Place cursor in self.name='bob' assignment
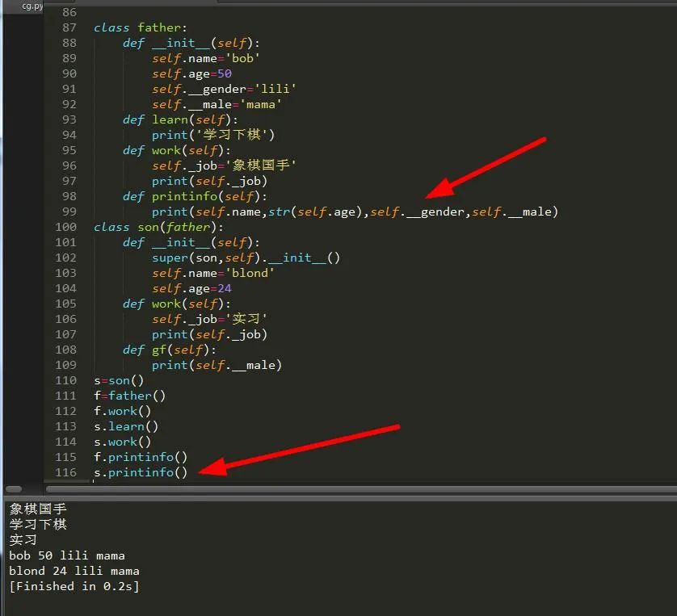This screenshot has height=616, width=677. pos(205,58)
